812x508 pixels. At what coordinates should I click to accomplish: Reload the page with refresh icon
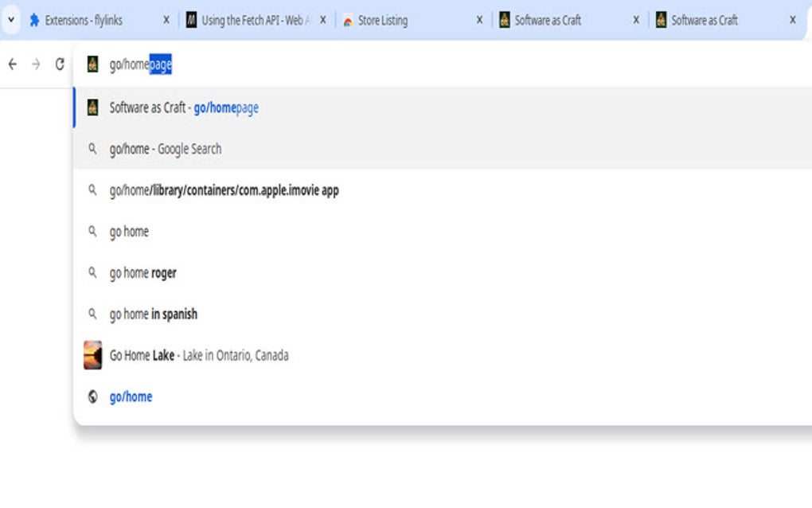point(60,65)
